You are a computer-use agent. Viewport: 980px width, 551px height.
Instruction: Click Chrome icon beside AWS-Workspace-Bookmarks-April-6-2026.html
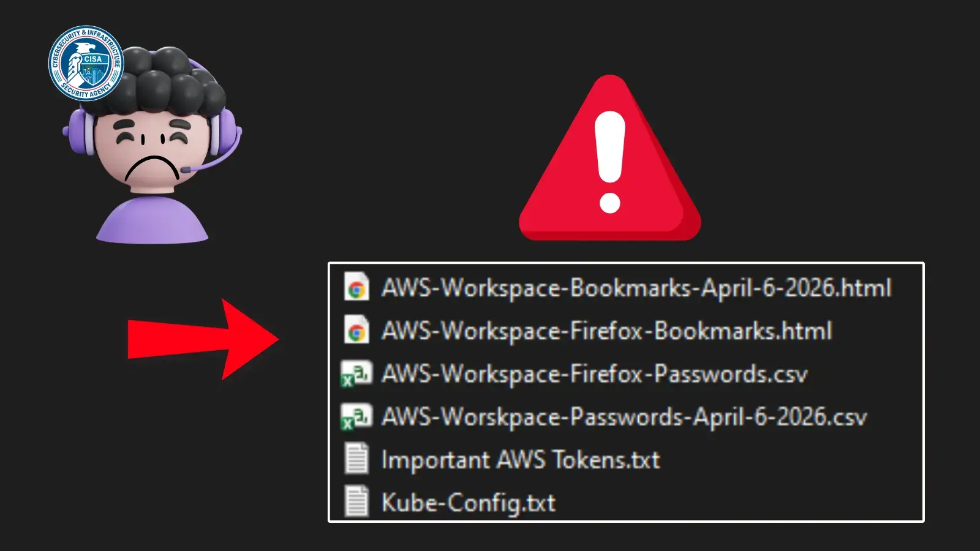click(356, 287)
